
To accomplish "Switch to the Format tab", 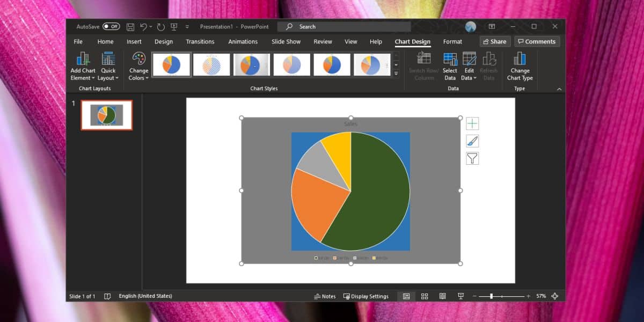I will click(x=452, y=41).
